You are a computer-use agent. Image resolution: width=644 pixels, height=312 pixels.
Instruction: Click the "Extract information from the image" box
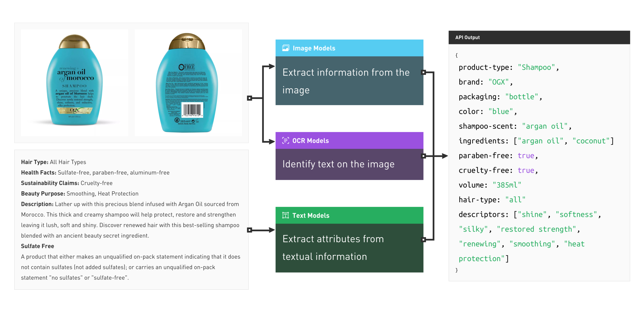point(349,81)
